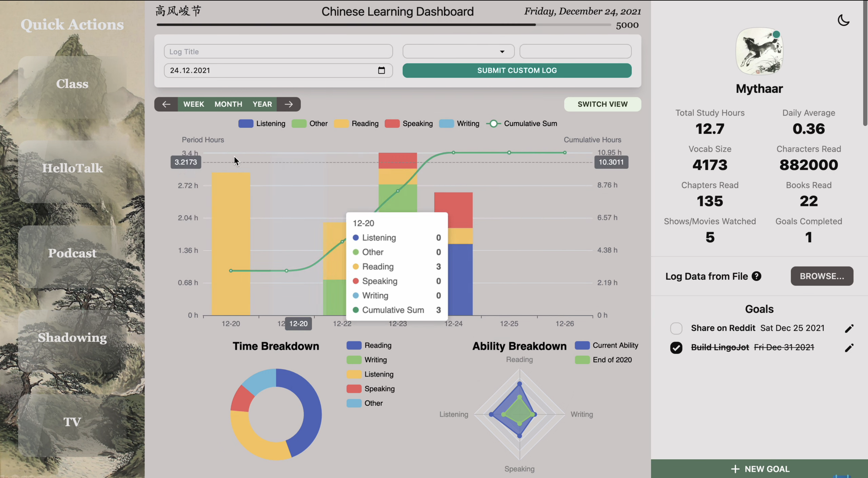
Task: Click the Switch View button
Action: (602, 104)
